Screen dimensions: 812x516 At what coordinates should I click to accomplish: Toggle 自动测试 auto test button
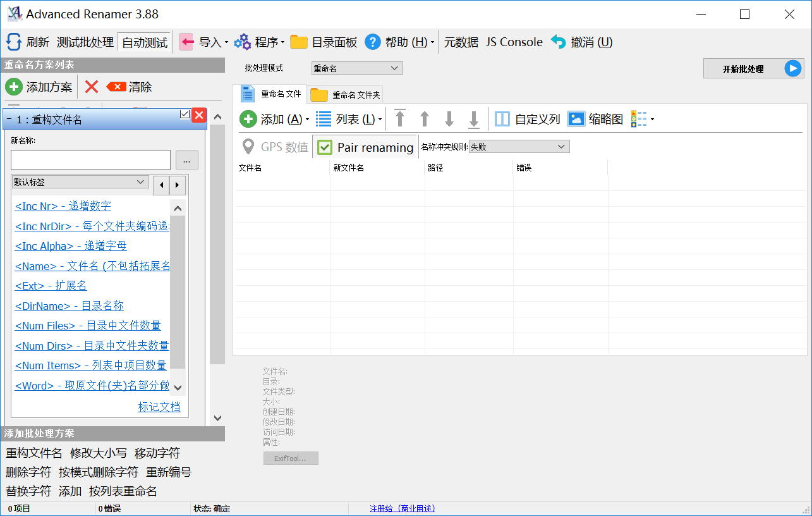click(x=145, y=42)
